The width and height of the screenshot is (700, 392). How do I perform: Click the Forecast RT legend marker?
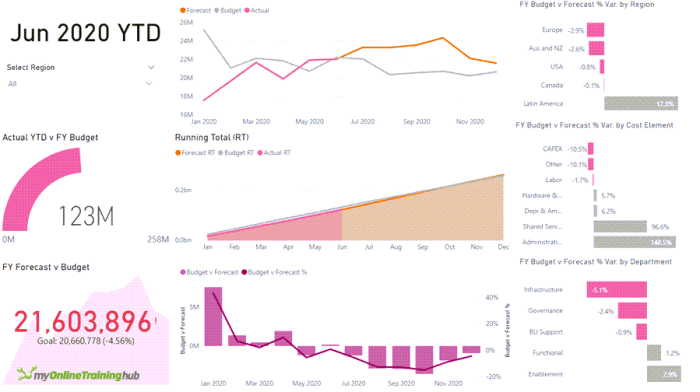pos(178,153)
